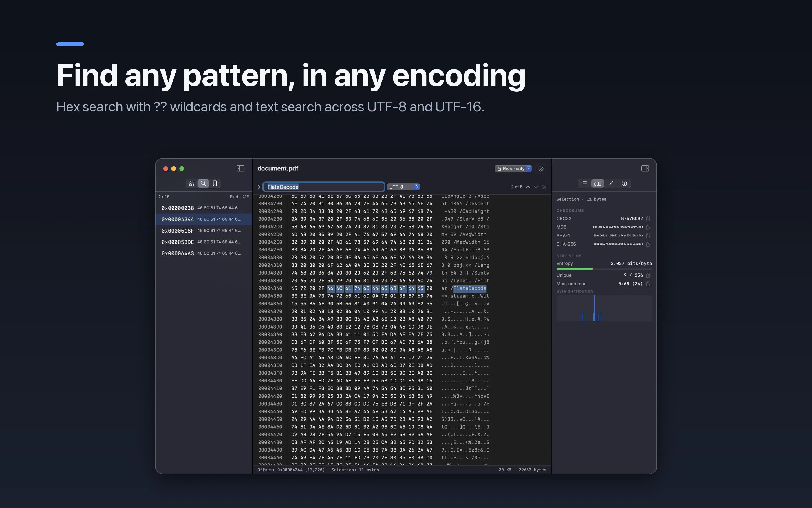
Task: Expand the search options chevron
Action: (259, 187)
